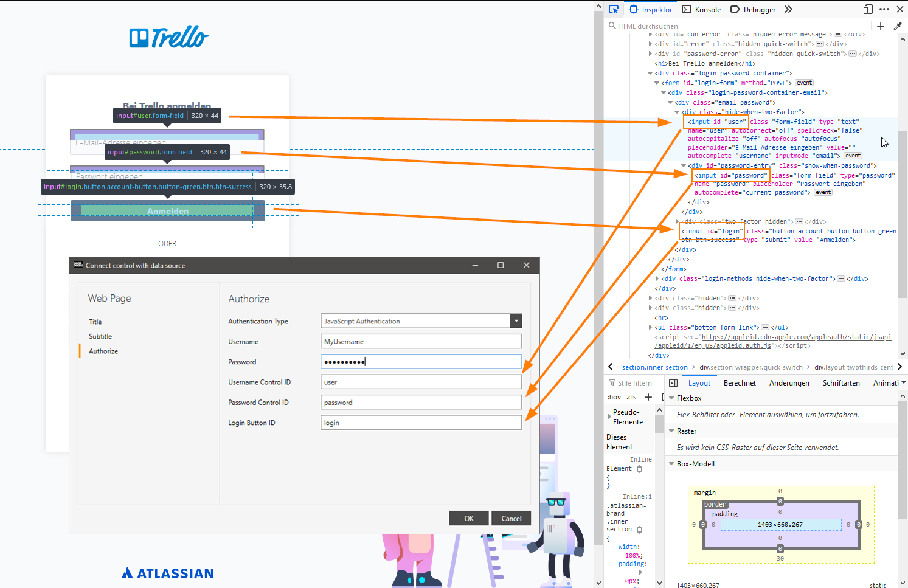Toggle the three-pane inspector sidebar icon
Screen dimensions: 908x588
tap(673, 383)
